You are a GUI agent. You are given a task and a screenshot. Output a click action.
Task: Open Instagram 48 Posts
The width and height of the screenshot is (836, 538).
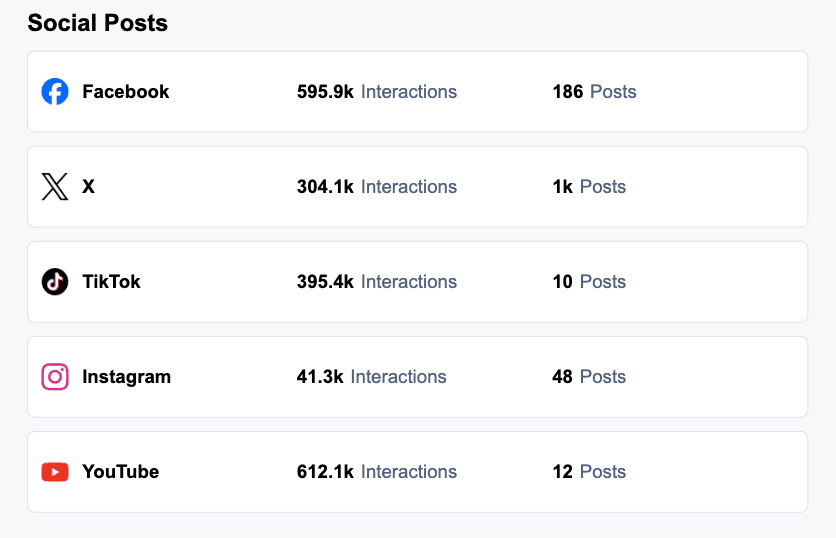[589, 376]
